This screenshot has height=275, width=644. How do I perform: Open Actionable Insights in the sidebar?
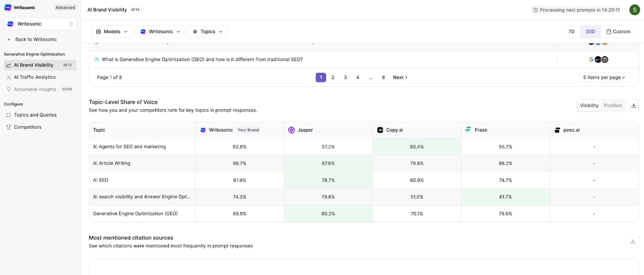coord(40,89)
